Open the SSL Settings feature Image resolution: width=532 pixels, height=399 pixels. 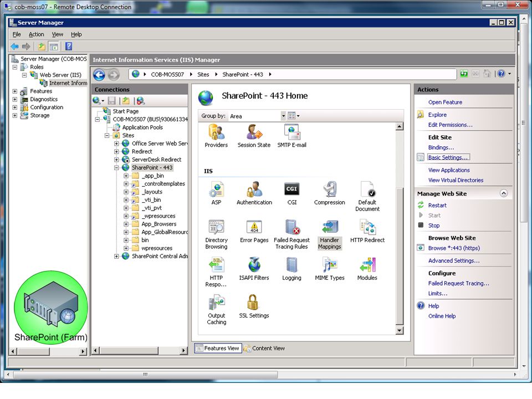(254, 306)
